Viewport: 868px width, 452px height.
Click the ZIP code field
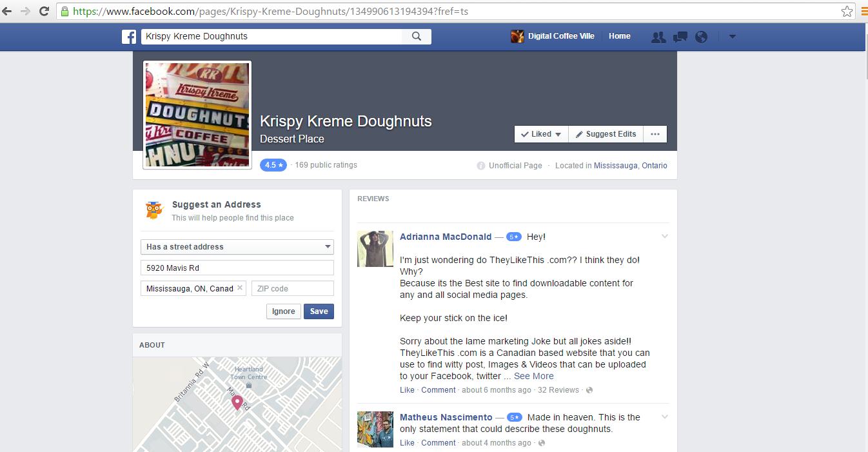pos(293,288)
